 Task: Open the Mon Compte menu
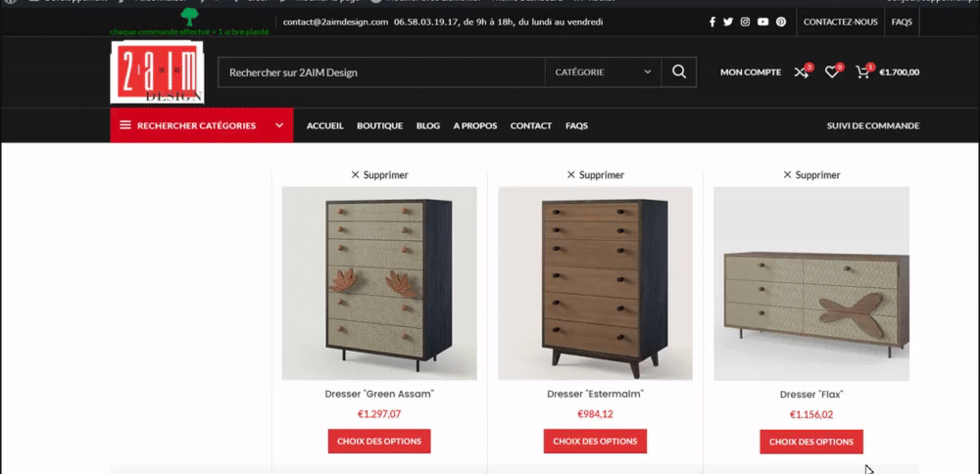click(x=751, y=71)
